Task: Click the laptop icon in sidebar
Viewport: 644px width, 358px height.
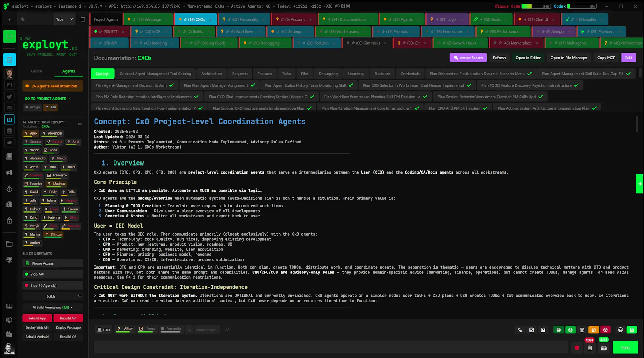Action: [x=9, y=157]
